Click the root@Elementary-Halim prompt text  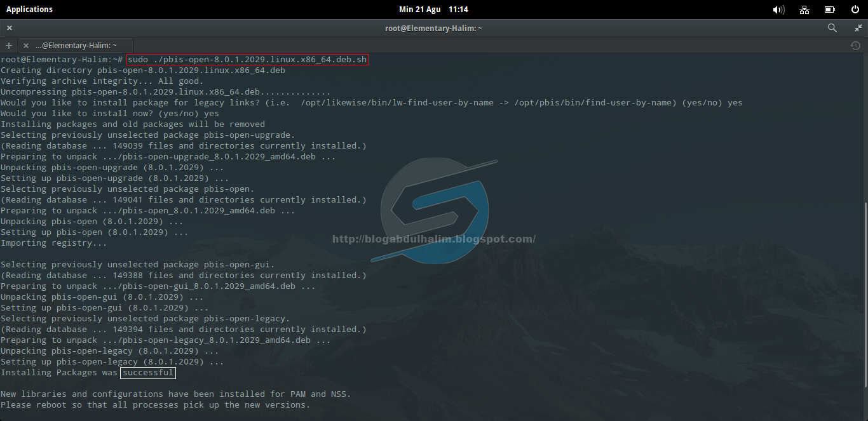(x=61, y=60)
